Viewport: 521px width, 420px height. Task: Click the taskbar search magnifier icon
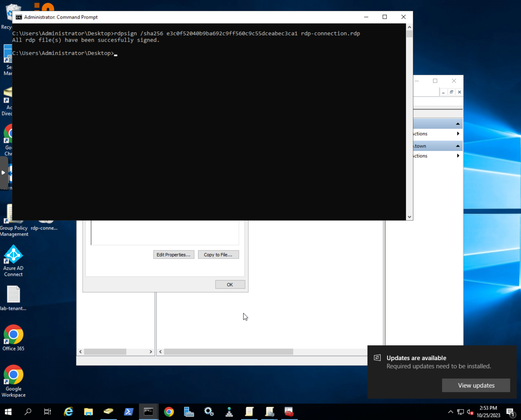(x=28, y=411)
